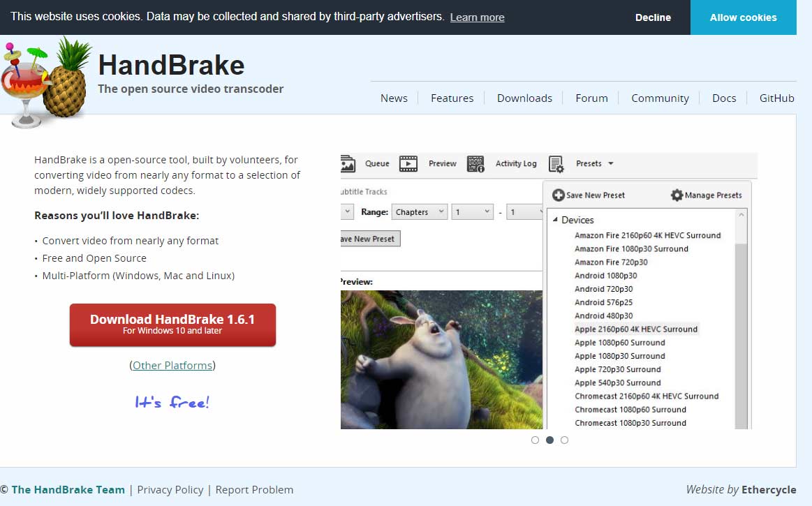The image size is (812, 506).
Task: Decline cookies in the banner
Action: pos(653,17)
